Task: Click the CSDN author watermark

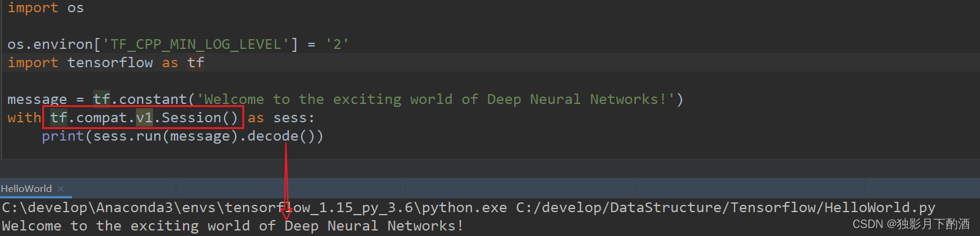Action: click(911, 224)
